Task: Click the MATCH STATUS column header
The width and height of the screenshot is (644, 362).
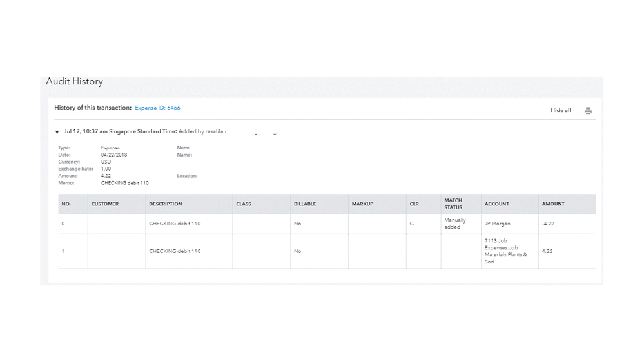Action: click(453, 204)
